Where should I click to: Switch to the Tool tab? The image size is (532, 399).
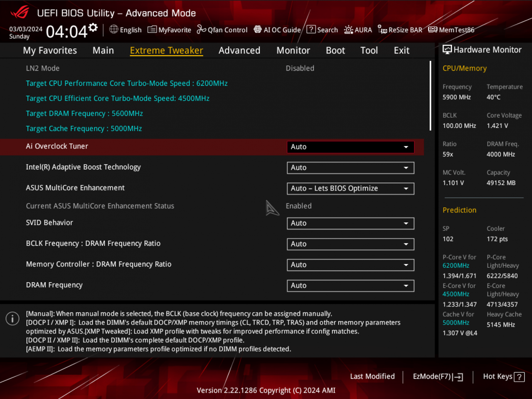[369, 50]
